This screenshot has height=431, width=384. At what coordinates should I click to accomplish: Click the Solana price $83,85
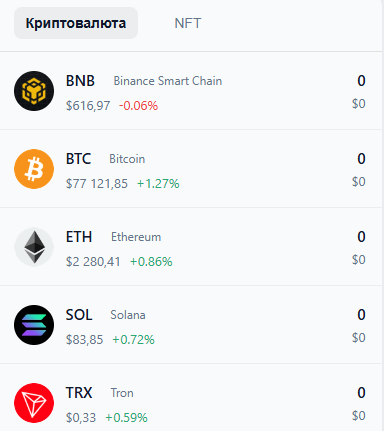point(84,340)
